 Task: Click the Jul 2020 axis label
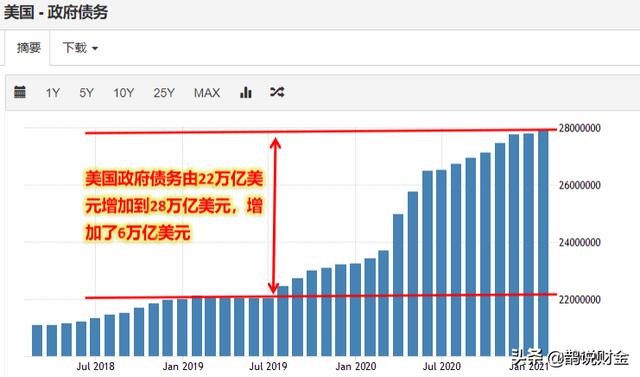tap(442, 366)
